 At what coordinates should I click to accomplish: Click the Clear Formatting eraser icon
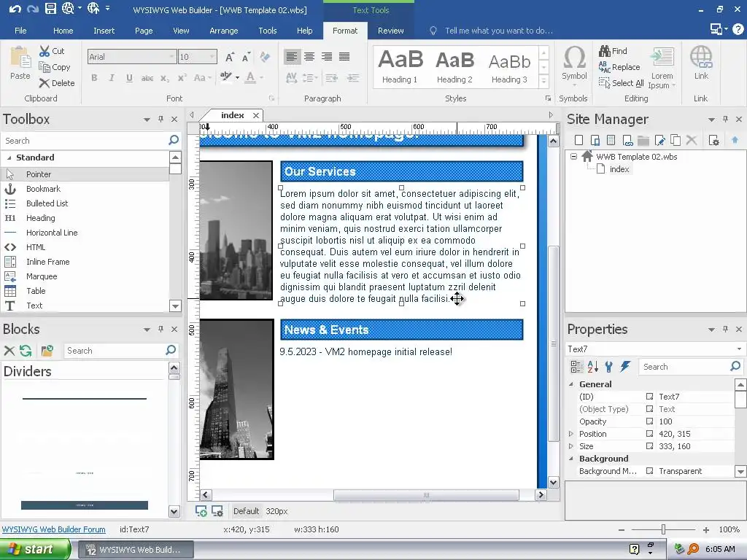click(265, 57)
